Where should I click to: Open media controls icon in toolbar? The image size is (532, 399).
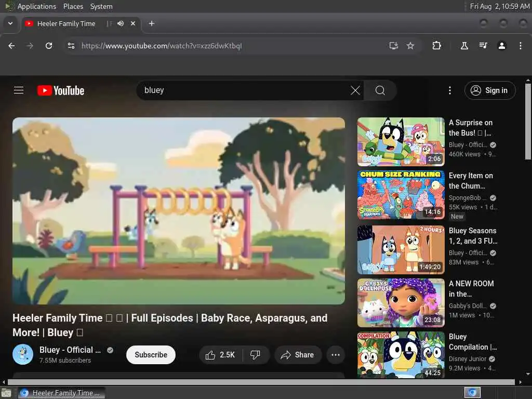point(483,46)
